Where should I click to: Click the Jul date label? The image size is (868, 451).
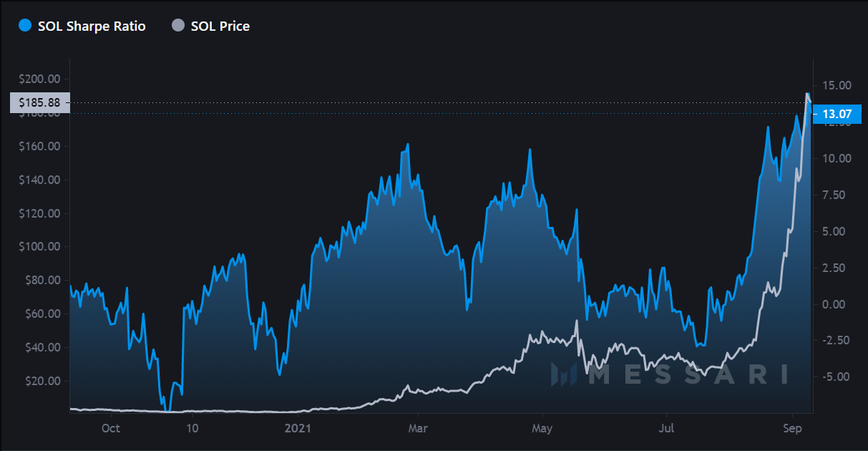666,429
